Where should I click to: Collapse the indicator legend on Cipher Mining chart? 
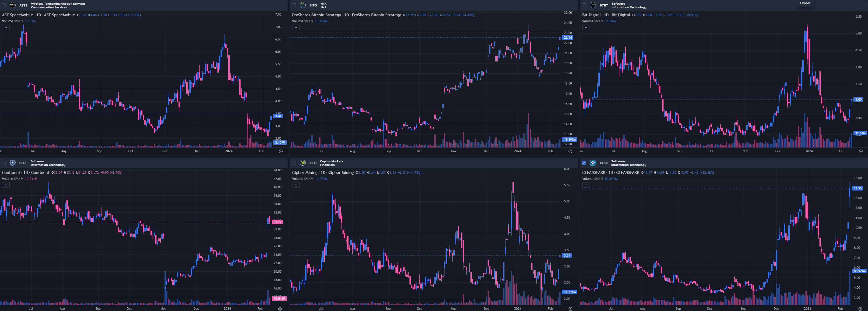(296, 185)
